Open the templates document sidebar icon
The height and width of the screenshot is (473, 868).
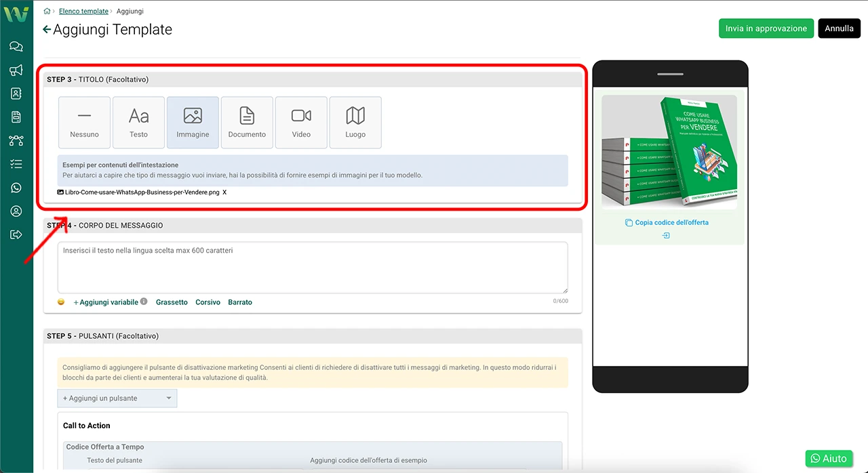click(x=16, y=117)
